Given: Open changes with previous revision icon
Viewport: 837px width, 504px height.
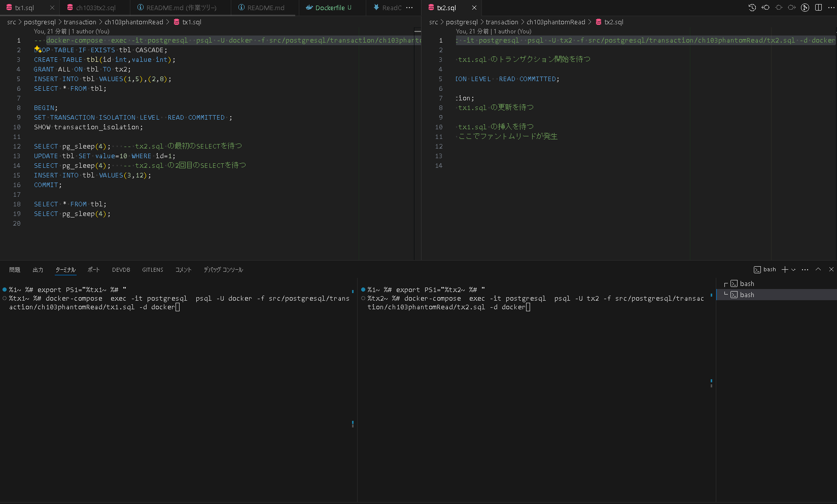Looking at the screenshot, I should [765, 8].
